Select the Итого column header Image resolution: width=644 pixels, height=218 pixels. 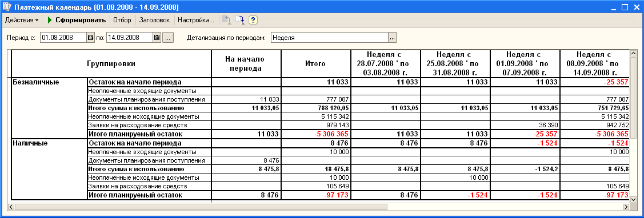315,64
